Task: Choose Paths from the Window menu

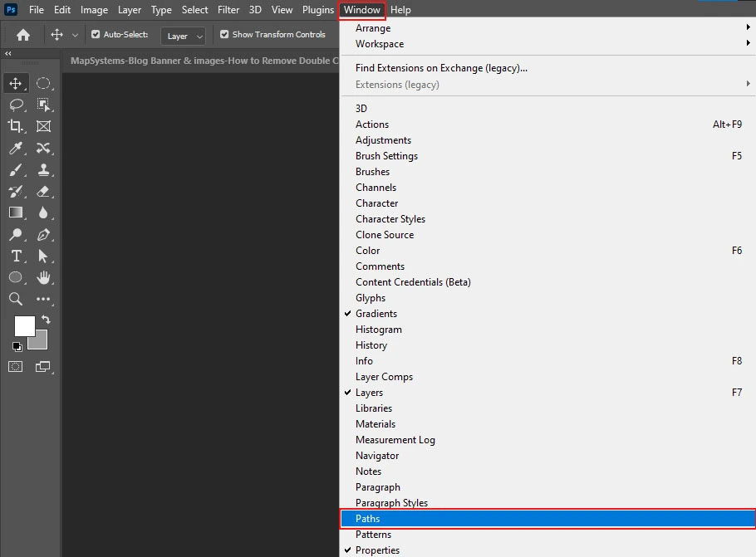Action: click(x=367, y=519)
